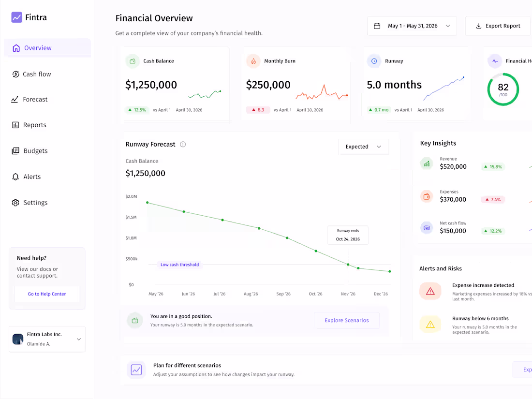This screenshot has height=399, width=532.
Task: Click the Cash Balance wallet icon
Action: [133, 61]
